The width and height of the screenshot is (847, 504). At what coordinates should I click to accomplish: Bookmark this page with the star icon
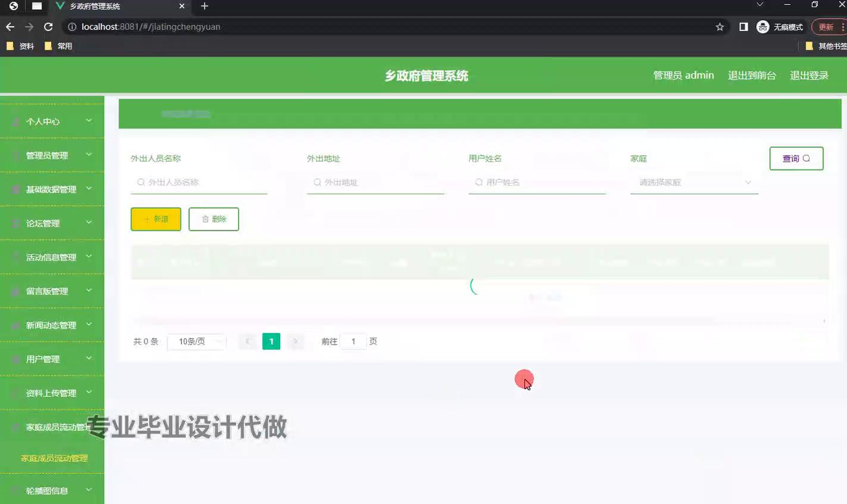720,27
